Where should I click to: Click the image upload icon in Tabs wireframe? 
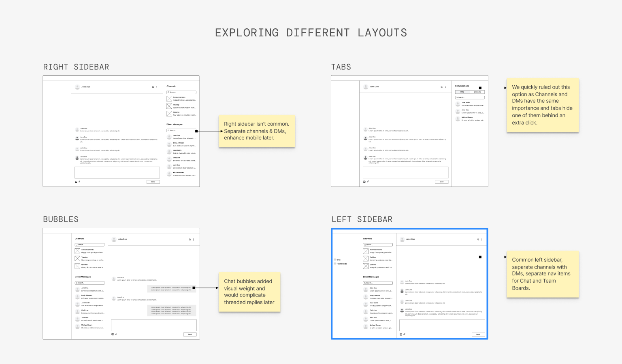(x=364, y=182)
